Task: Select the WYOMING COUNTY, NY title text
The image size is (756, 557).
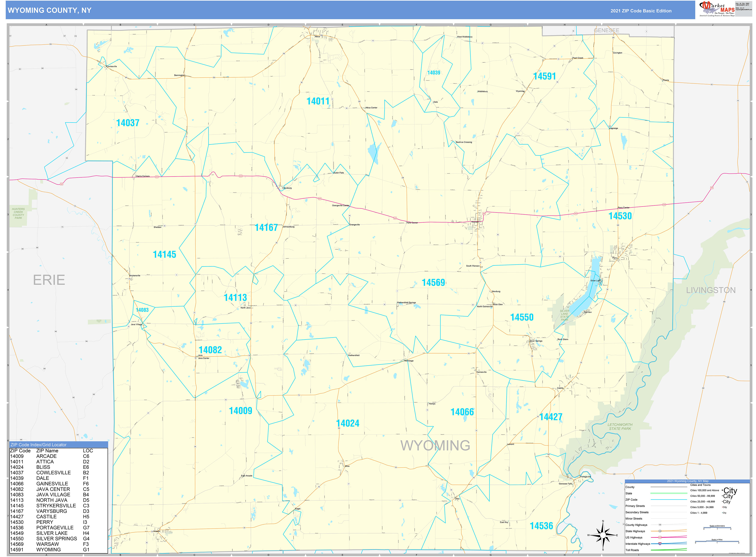Action: (x=49, y=10)
